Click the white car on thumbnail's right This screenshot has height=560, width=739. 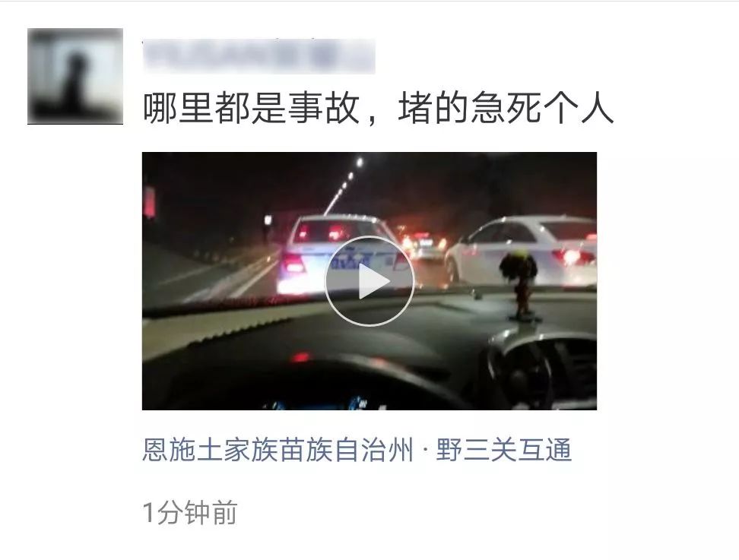pyautogui.click(x=521, y=251)
